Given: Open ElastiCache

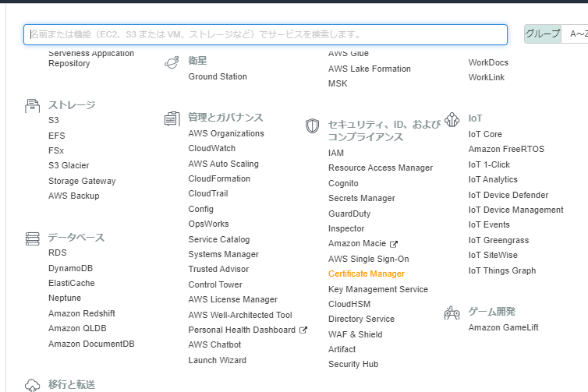Looking at the screenshot, I should point(72,284).
